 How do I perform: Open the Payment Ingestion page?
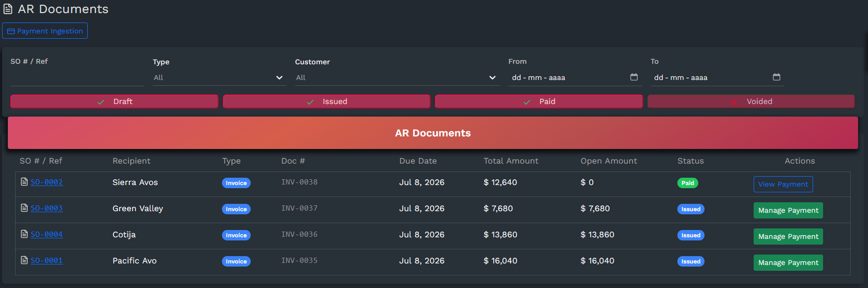tap(45, 31)
